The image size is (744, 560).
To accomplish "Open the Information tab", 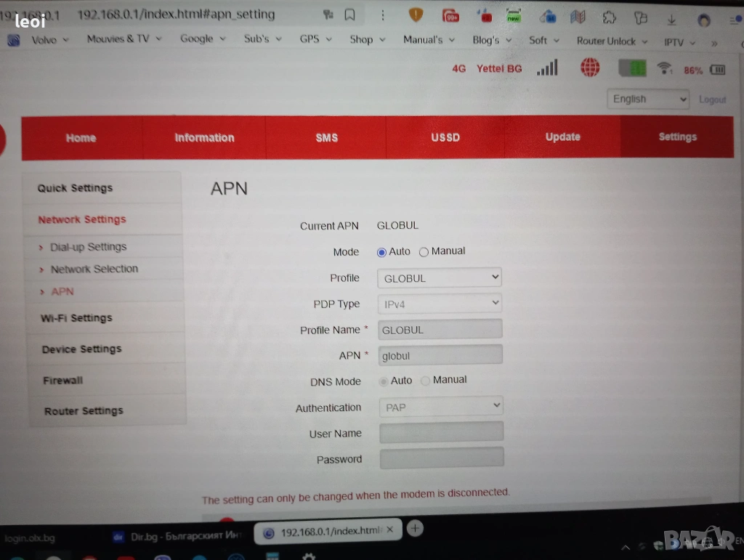I will pyautogui.click(x=204, y=137).
